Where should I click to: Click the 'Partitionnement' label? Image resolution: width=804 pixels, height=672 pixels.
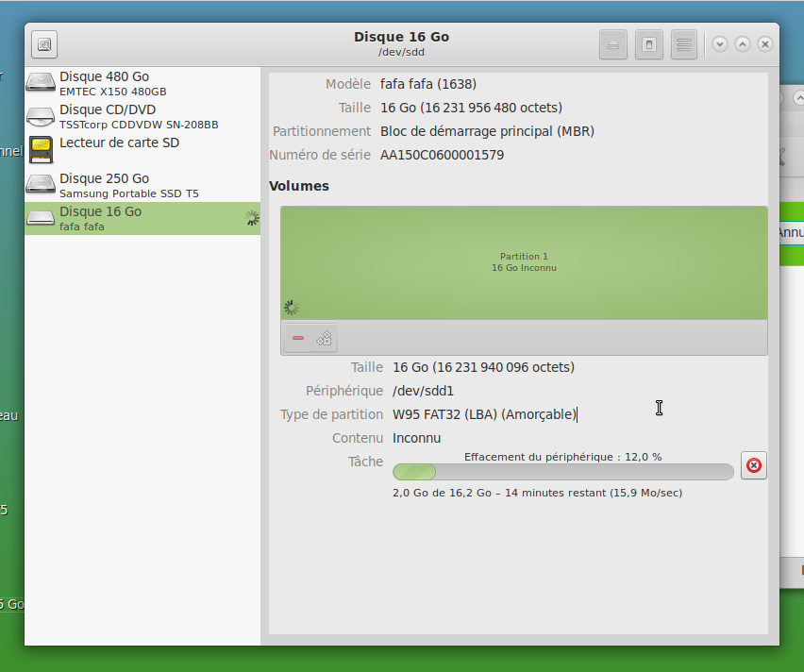(322, 131)
